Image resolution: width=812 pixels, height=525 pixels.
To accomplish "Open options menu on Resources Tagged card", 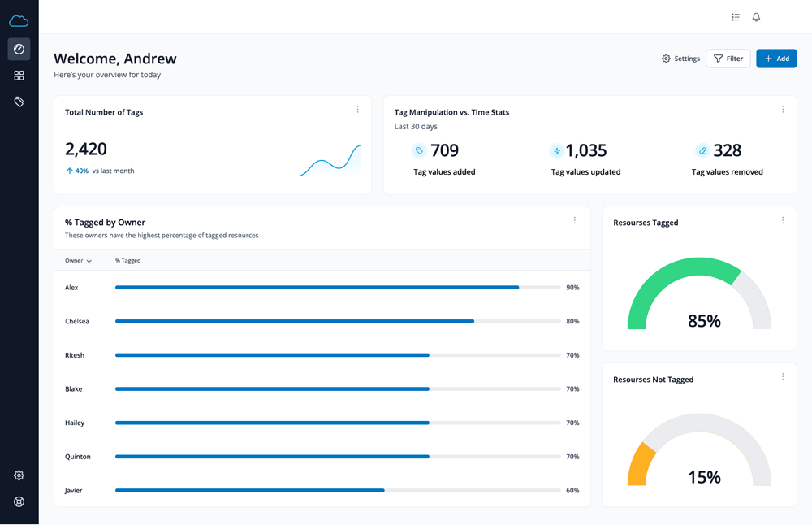I will point(783,220).
